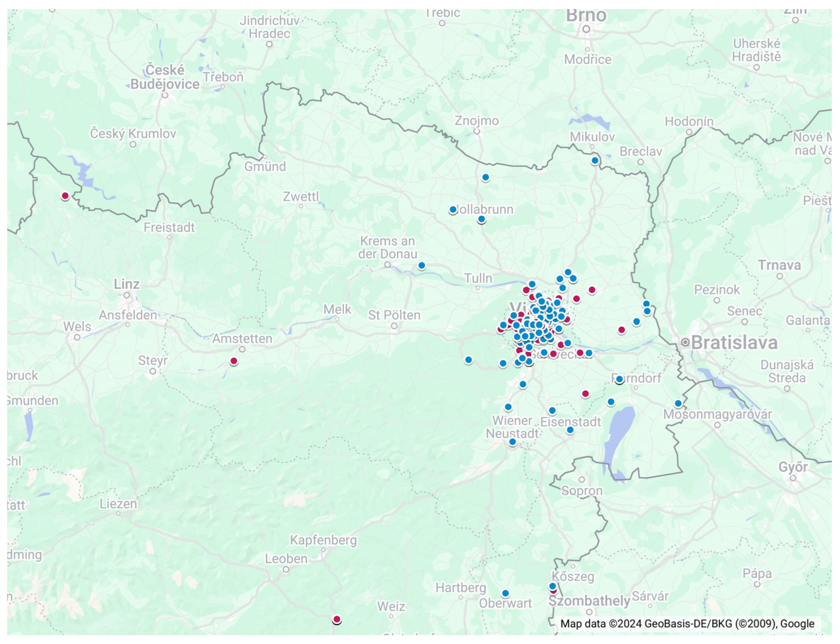The image size is (840, 644).
Task: Select the blue marker above Oberwart
Action: [x=506, y=593]
